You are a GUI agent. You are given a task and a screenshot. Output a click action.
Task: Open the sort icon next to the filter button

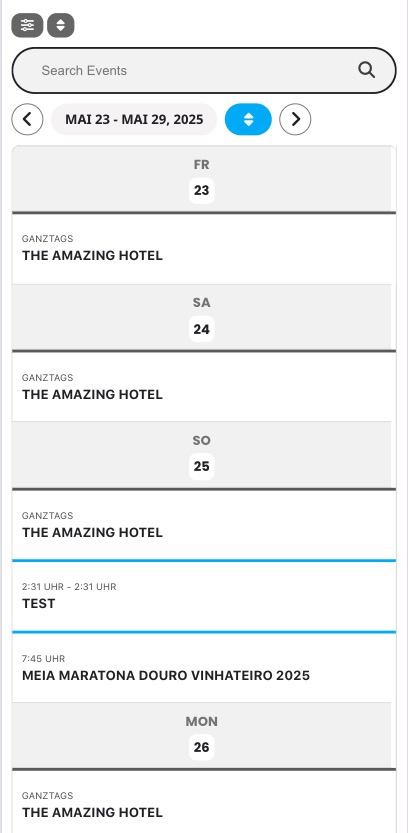tap(61, 25)
